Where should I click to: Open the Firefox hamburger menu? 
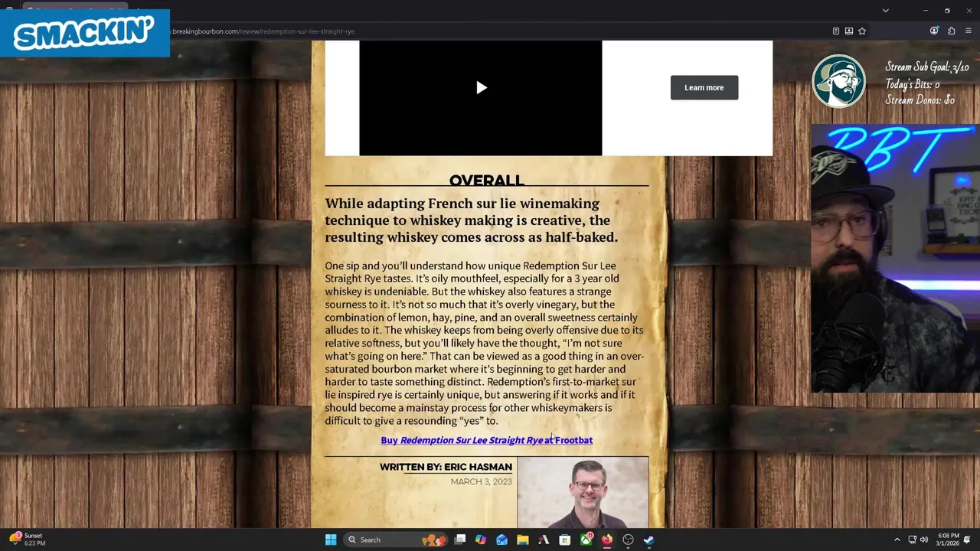pyautogui.click(x=969, y=31)
